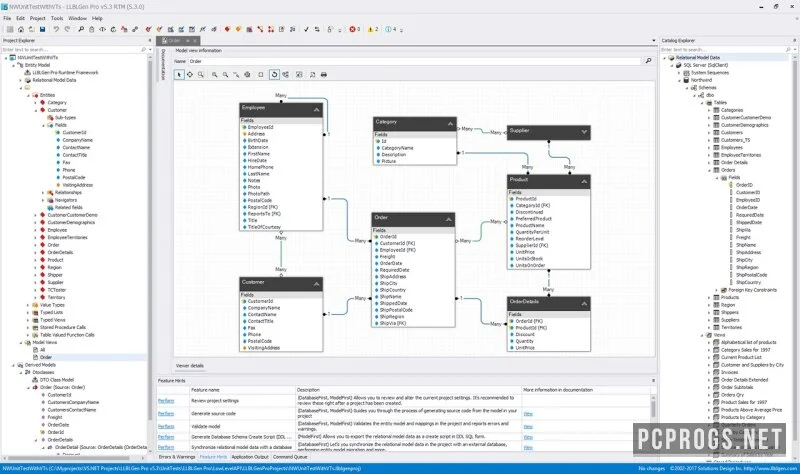Pin or unpin the Catalog Explorer panel
The height and width of the screenshot is (474, 800).
pyautogui.click(x=794, y=40)
